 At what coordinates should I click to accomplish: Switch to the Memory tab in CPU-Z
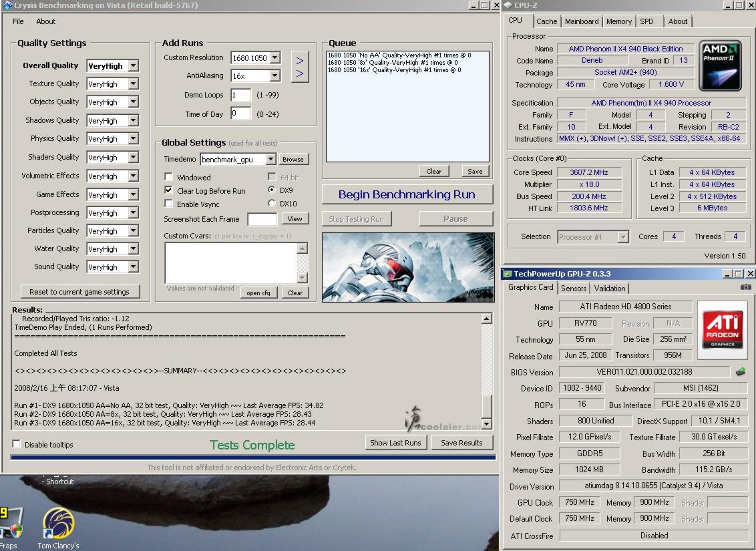pyautogui.click(x=619, y=21)
